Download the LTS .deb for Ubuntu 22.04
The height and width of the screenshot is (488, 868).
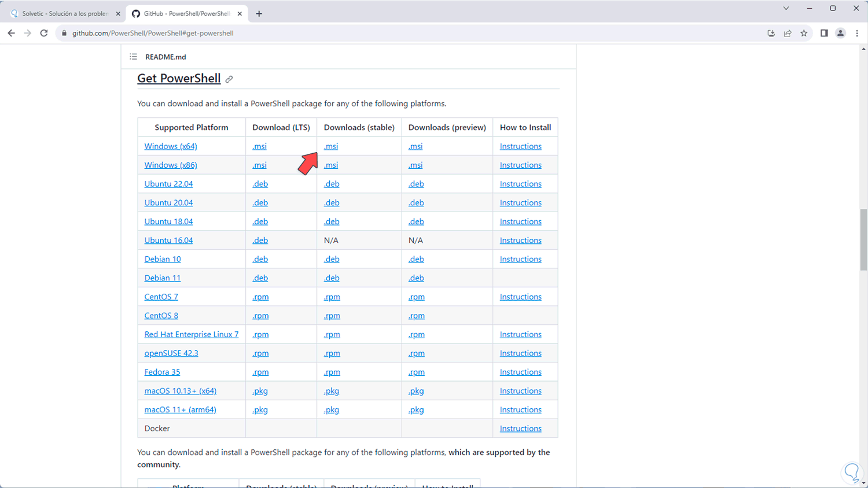point(260,184)
